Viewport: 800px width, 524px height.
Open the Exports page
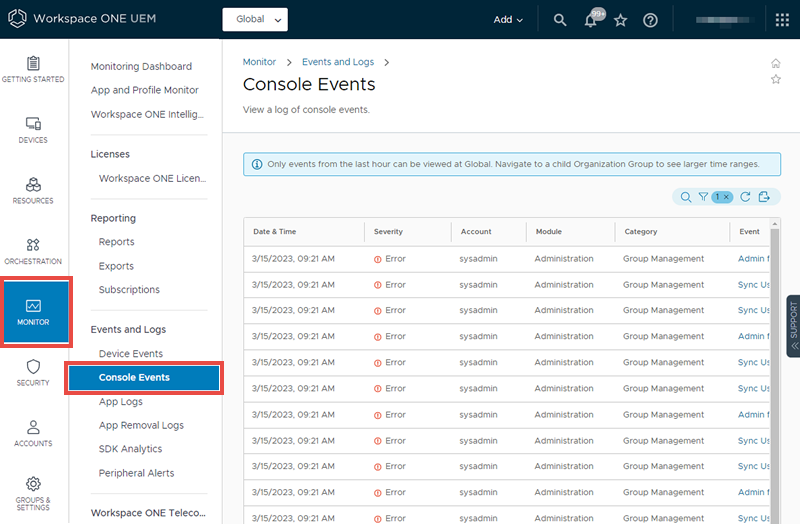coord(116,266)
